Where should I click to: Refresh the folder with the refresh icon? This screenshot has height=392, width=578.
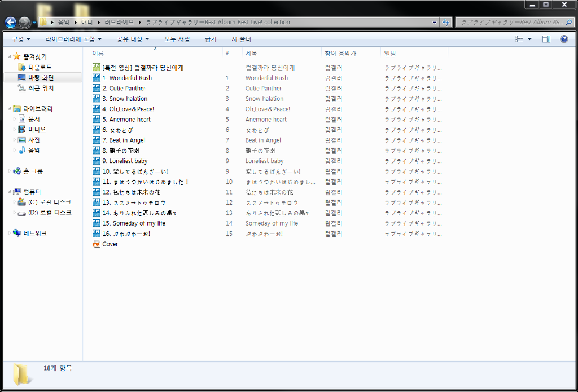(x=446, y=22)
